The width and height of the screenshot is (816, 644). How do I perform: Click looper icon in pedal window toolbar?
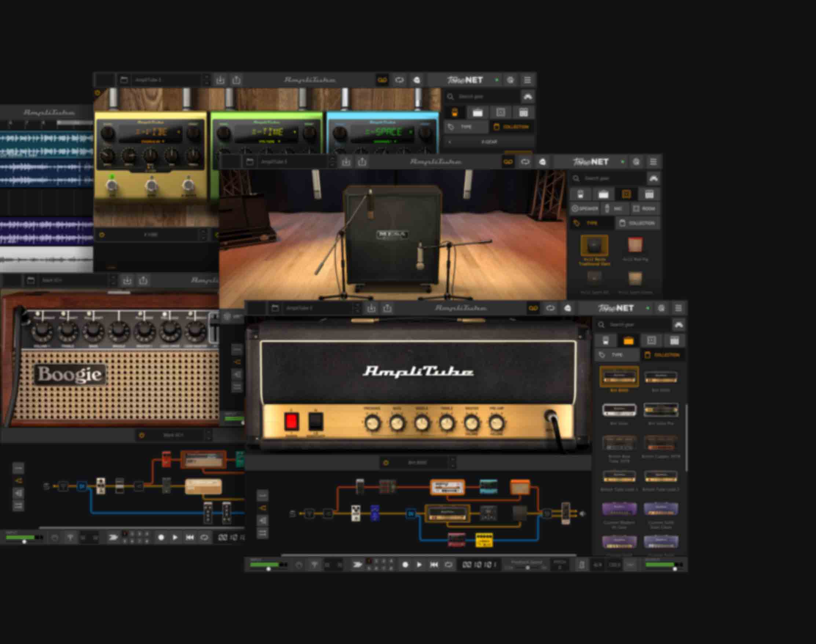[382, 80]
